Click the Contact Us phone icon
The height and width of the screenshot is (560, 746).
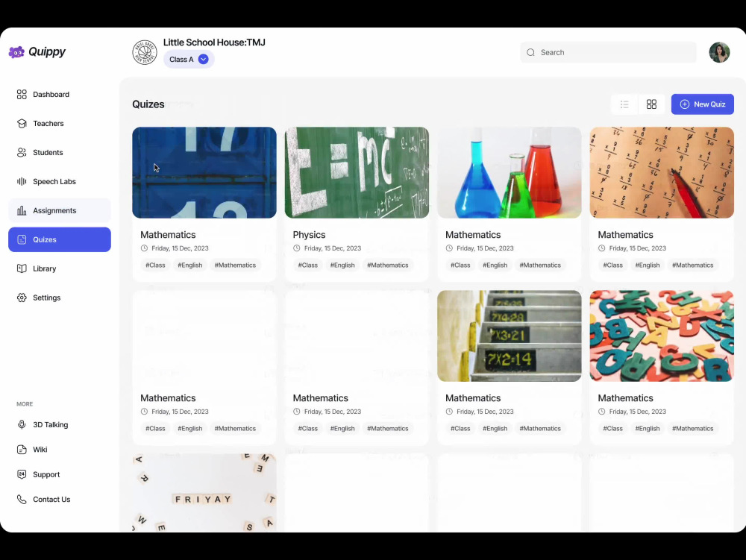coord(22,499)
